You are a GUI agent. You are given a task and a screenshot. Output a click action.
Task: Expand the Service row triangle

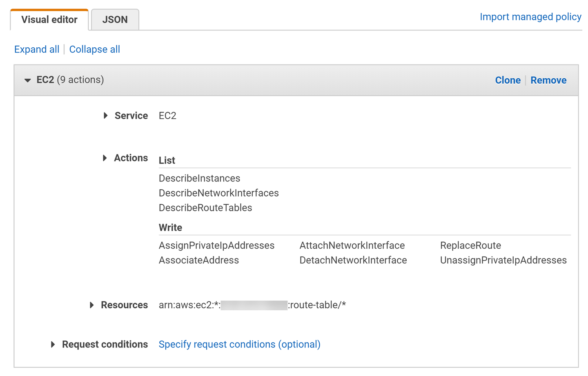pyautogui.click(x=105, y=116)
